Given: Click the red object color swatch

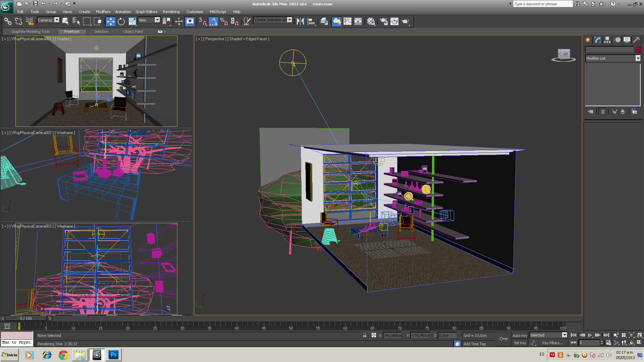Looking at the screenshot, I should (x=638, y=49).
